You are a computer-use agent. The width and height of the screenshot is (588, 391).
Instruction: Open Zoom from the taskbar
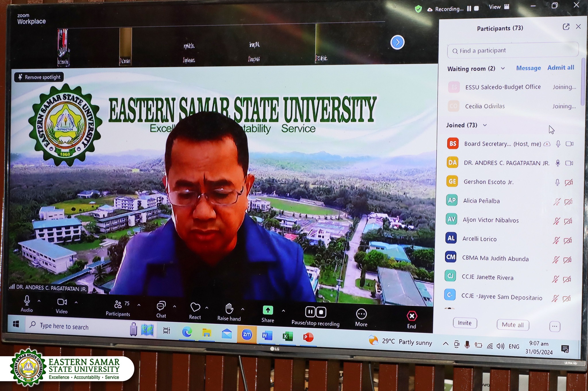point(247,334)
